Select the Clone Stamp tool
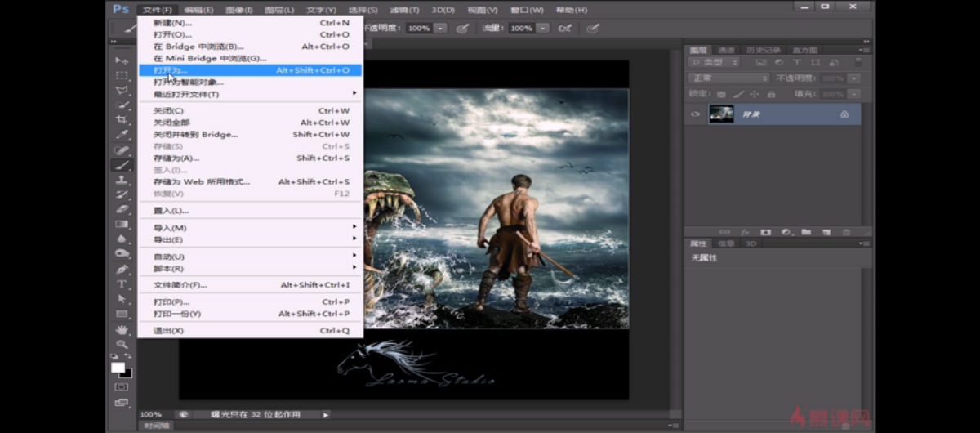Viewport: 980px width, 433px height. coord(122,180)
